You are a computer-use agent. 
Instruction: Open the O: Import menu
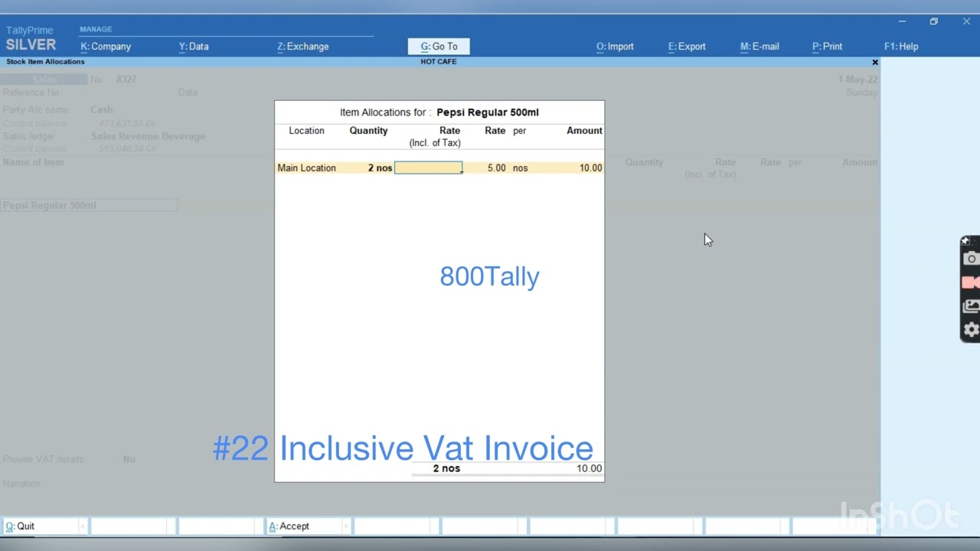click(615, 47)
